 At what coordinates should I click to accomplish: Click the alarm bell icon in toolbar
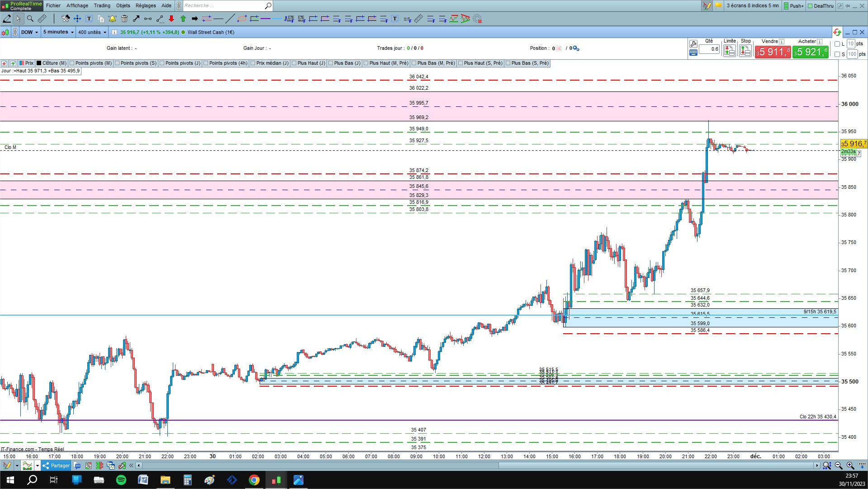click(112, 19)
